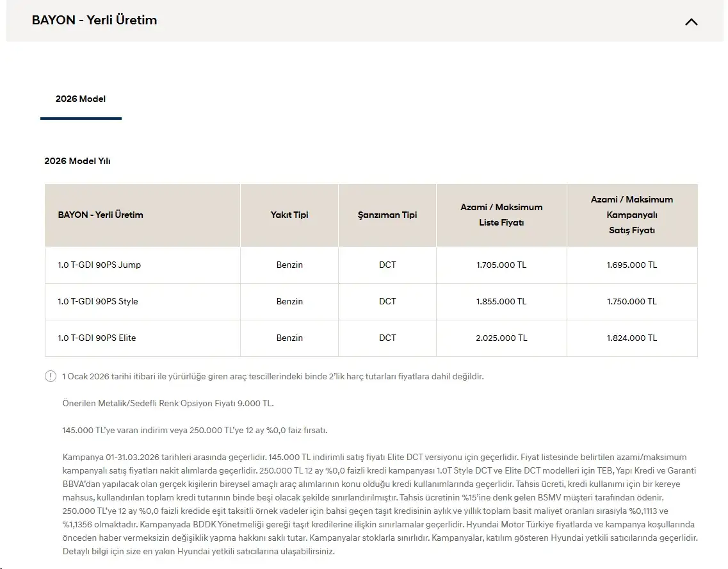Click the 2.025.000 TL list price

[x=501, y=338]
